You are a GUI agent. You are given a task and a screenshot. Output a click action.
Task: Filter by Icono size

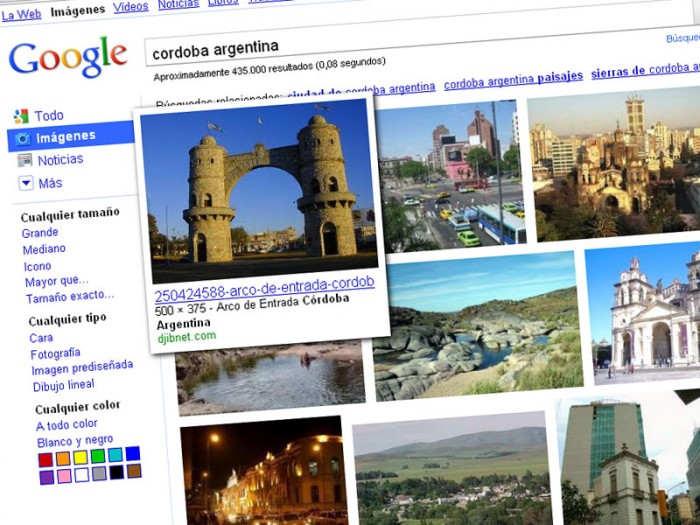point(38,267)
